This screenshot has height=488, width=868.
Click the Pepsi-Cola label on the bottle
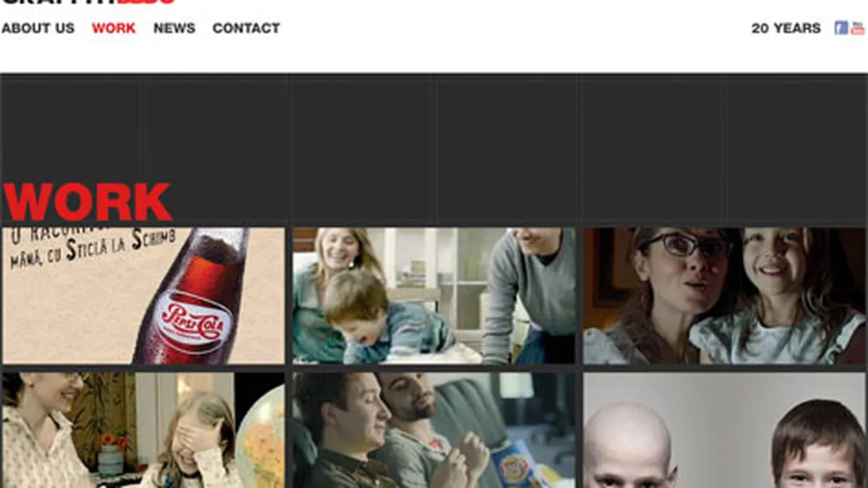[x=193, y=319]
